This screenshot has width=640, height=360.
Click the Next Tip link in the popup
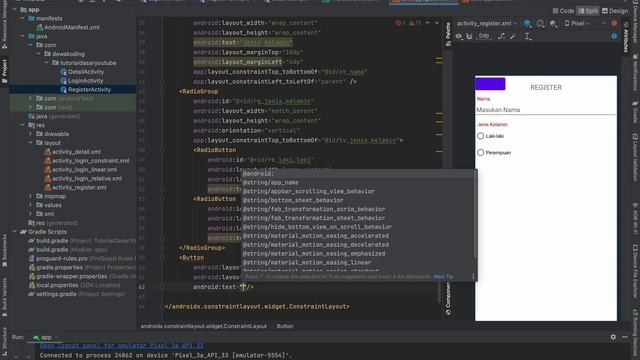tap(443, 276)
